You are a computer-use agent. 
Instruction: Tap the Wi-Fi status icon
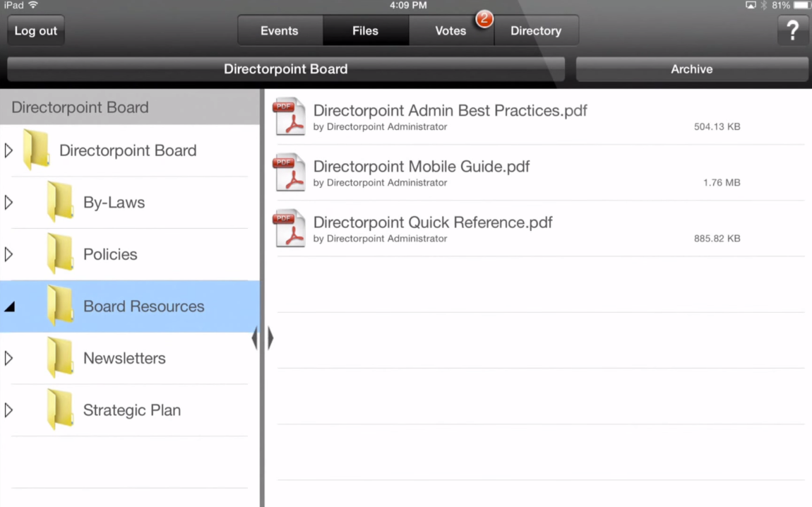tap(33, 5)
